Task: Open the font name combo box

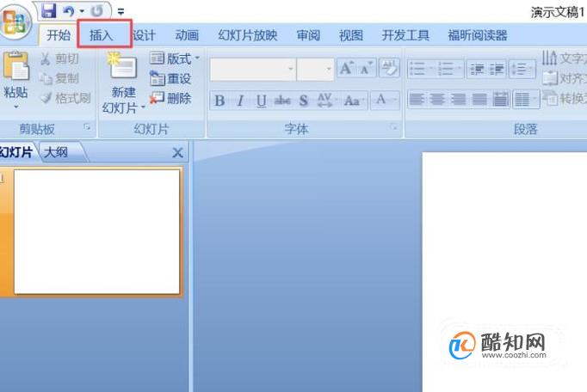Action: pos(253,69)
